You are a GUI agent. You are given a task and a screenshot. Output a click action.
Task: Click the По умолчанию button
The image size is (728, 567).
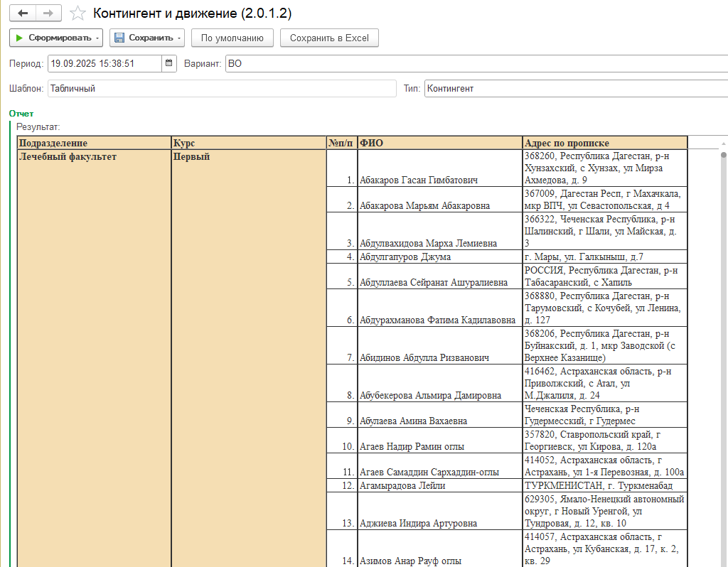(x=232, y=38)
